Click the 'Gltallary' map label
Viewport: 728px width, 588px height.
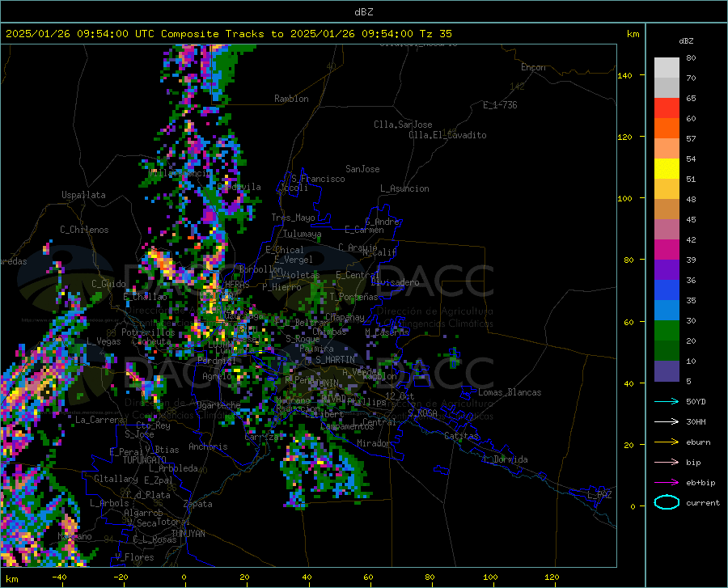(x=116, y=479)
